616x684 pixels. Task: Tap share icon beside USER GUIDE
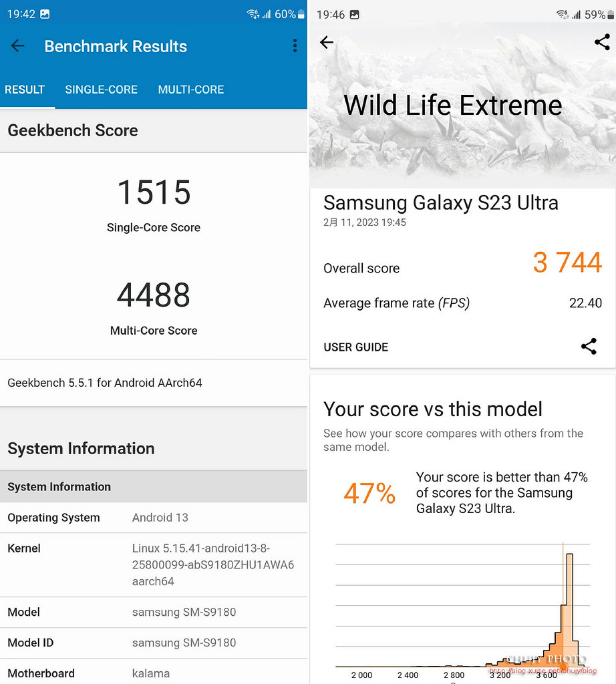(589, 347)
